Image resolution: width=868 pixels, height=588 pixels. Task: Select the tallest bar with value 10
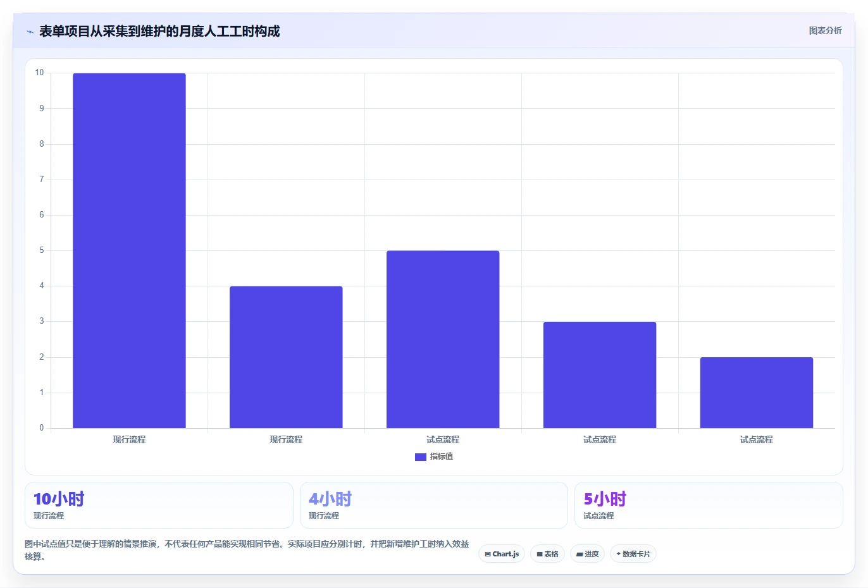coord(129,250)
